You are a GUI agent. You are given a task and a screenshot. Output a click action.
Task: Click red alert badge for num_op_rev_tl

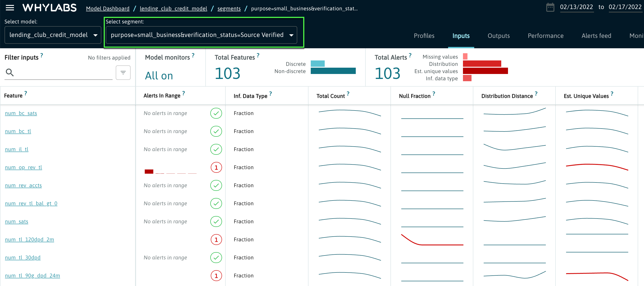click(x=216, y=167)
